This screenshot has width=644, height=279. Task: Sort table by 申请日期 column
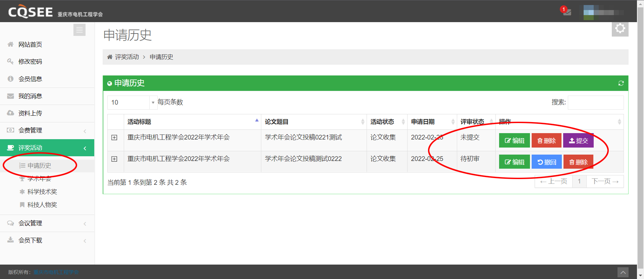click(x=432, y=122)
